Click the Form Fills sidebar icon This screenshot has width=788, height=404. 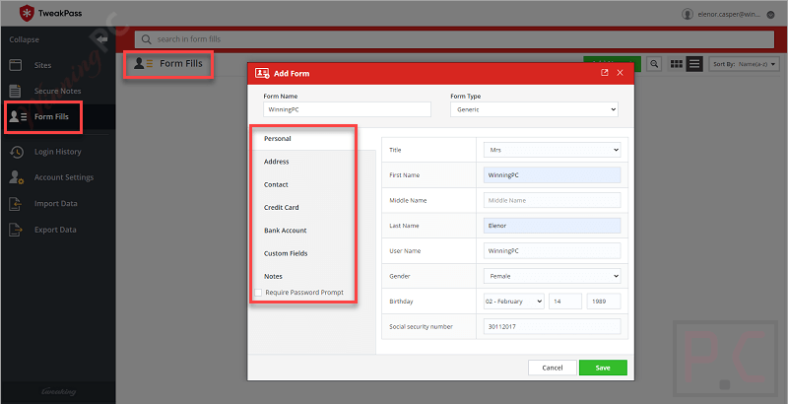pyautogui.click(x=18, y=117)
